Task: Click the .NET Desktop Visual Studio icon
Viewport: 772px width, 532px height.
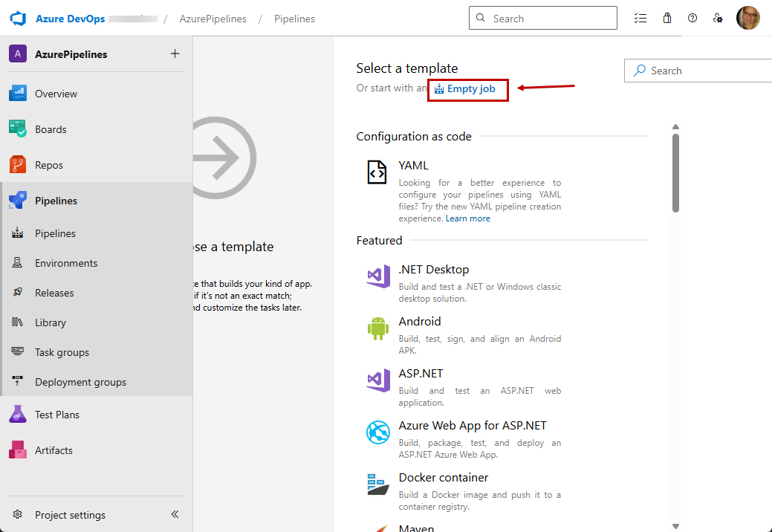Action: (x=378, y=276)
